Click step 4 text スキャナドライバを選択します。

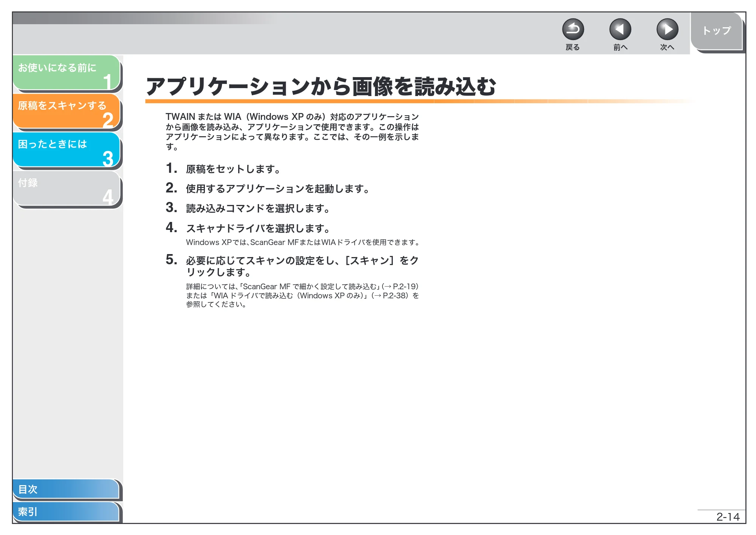(258, 228)
